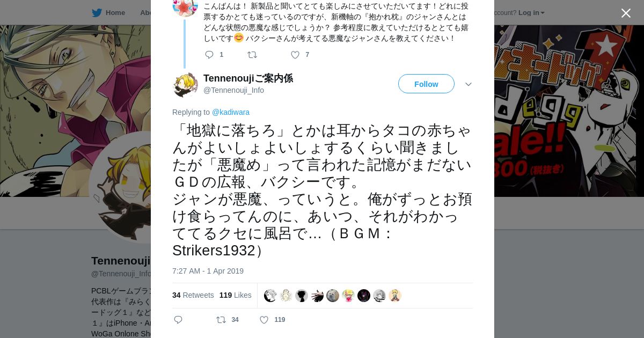
Task: Reply to the parent tweet with 1 reply
Action: (x=209, y=55)
